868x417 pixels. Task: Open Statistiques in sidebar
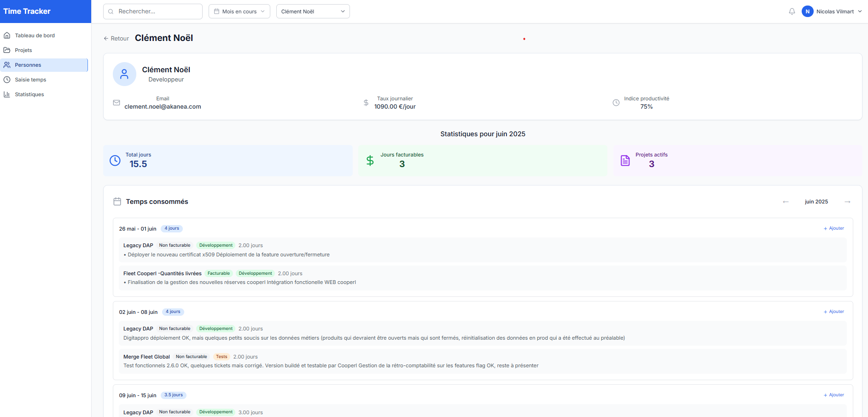pyautogui.click(x=44, y=94)
